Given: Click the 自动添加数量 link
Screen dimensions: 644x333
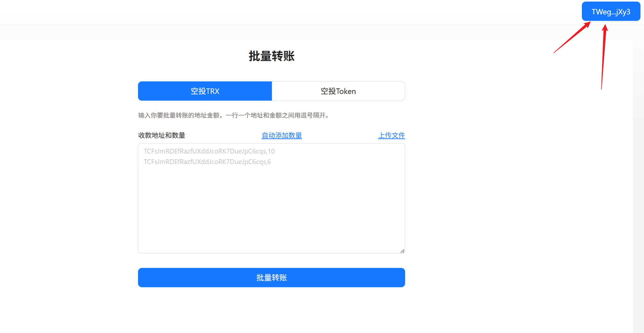Looking at the screenshot, I should click(x=281, y=136).
